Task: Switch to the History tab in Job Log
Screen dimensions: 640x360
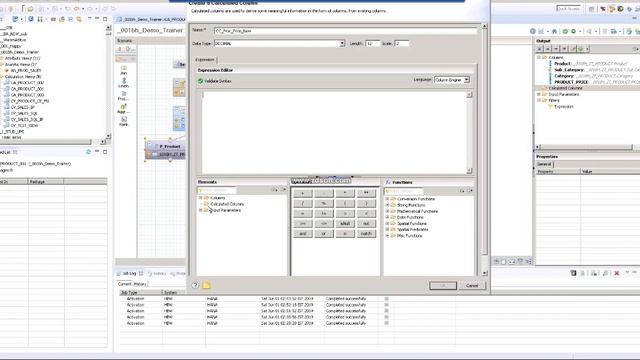Action: tap(140, 284)
